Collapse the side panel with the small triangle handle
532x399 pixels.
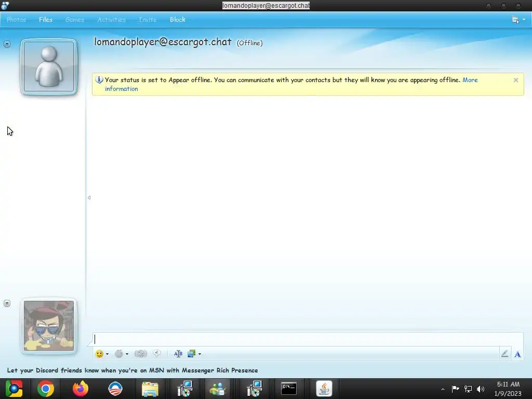click(89, 197)
